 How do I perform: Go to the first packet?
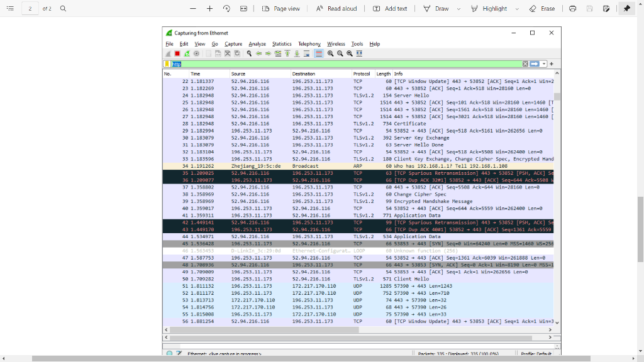pos(287,53)
